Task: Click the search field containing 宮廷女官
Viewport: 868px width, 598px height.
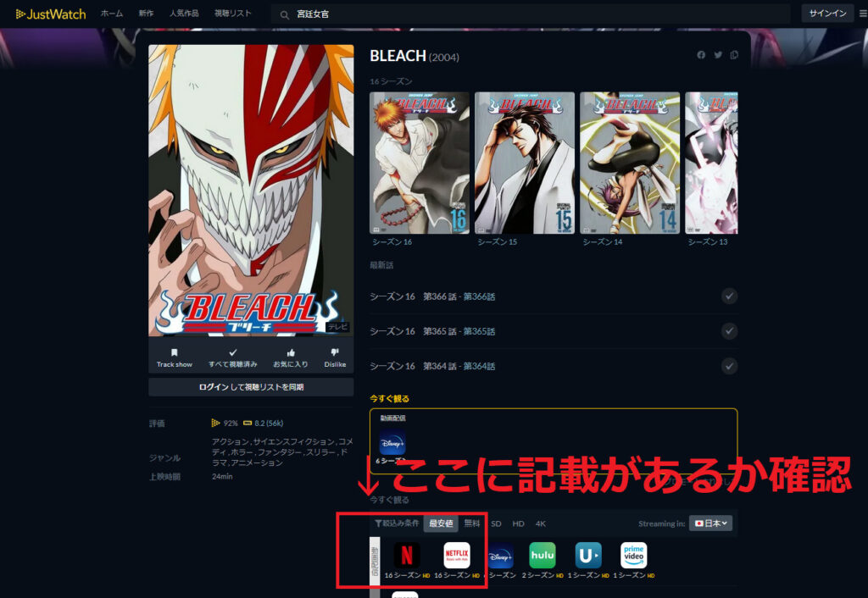Action: point(531,14)
